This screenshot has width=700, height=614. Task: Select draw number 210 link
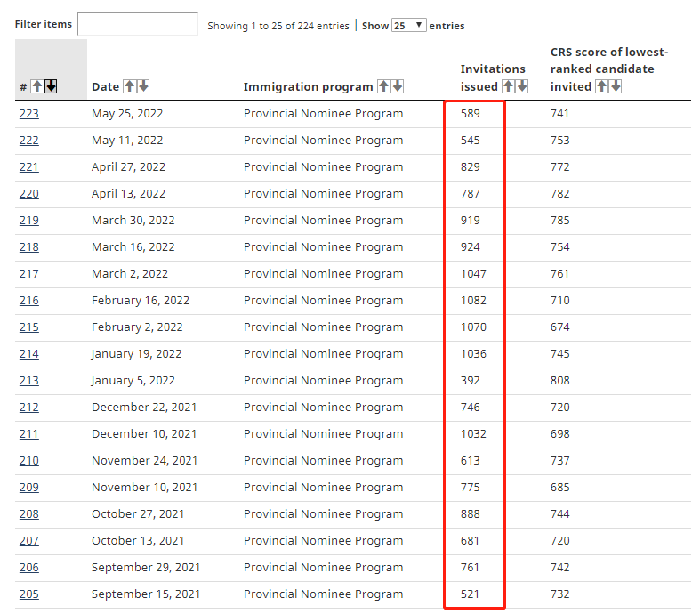[x=29, y=461]
